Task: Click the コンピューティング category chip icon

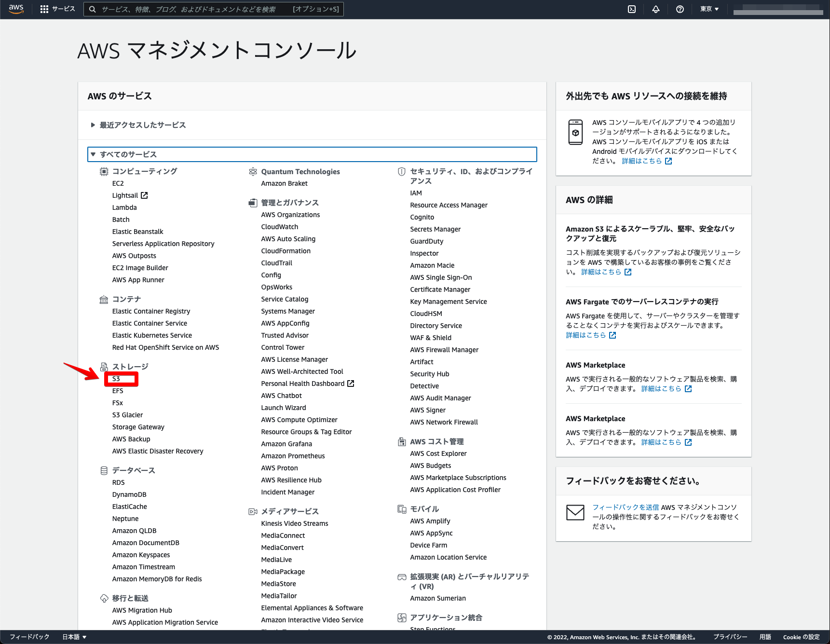Action: click(104, 171)
